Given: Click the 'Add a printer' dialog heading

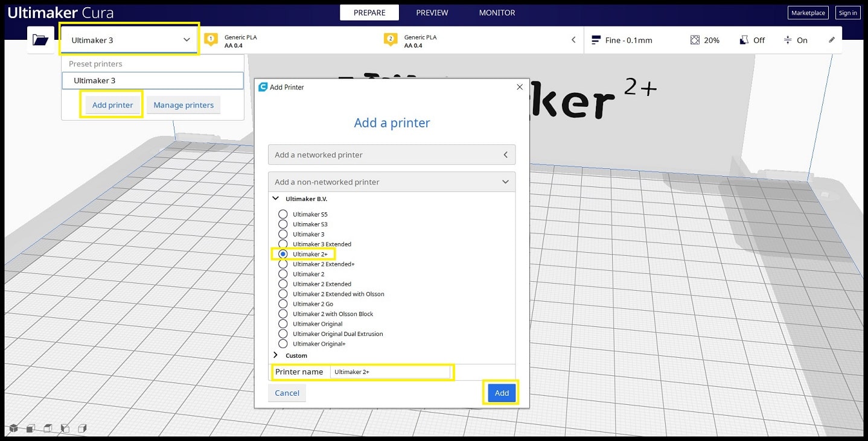Looking at the screenshot, I should [392, 123].
